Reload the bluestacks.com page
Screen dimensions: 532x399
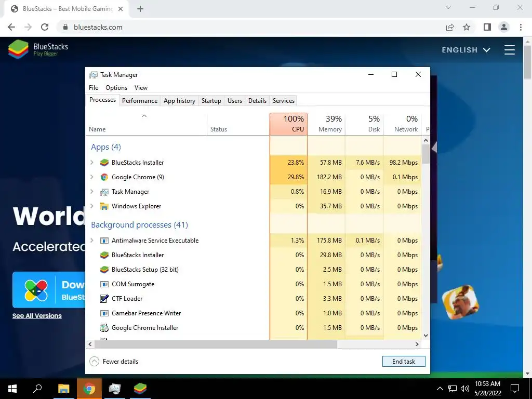pos(45,27)
